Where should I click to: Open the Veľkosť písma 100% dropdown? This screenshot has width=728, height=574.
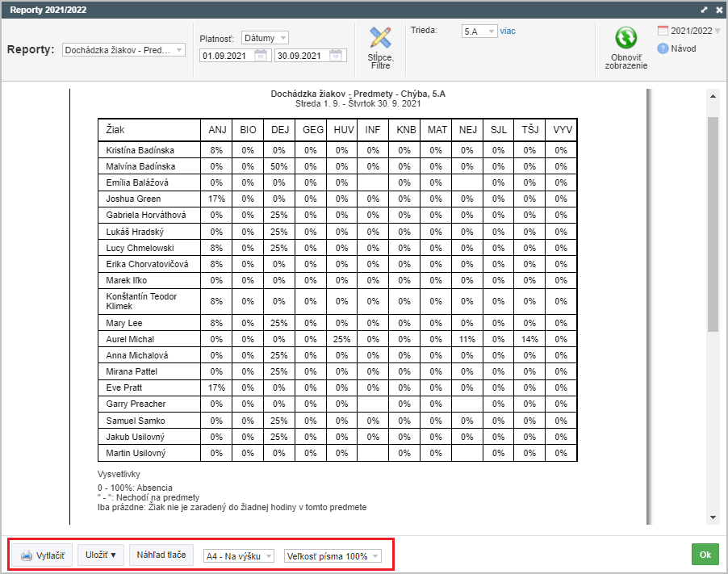coord(333,556)
